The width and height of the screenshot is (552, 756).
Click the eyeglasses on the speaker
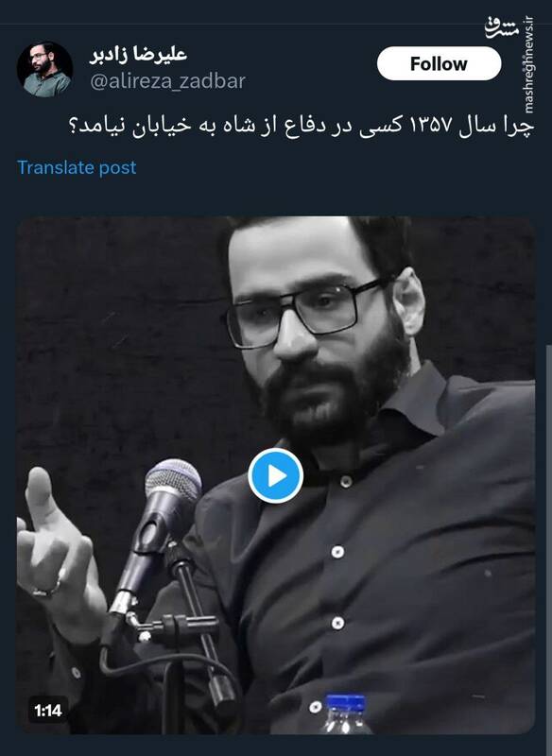[308, 309]
